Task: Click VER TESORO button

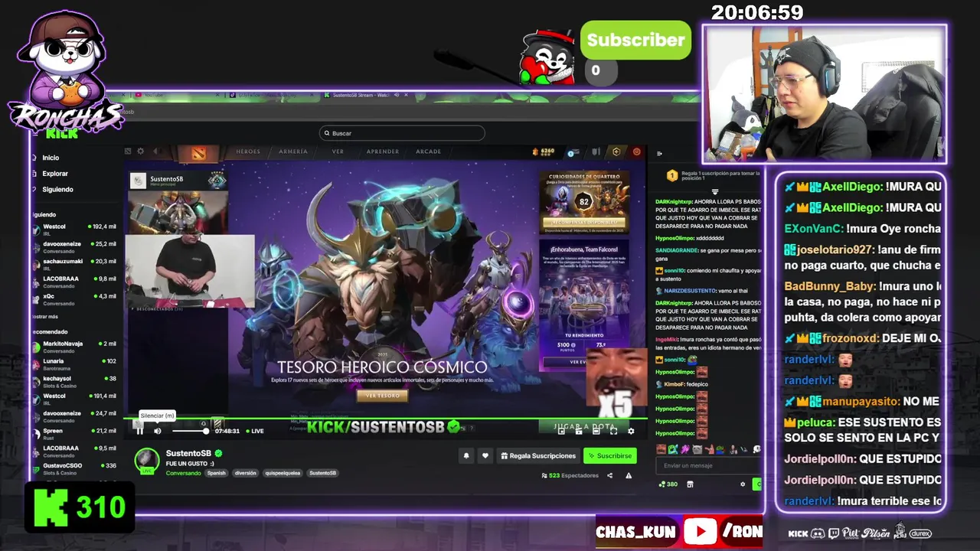Action: 382,396
